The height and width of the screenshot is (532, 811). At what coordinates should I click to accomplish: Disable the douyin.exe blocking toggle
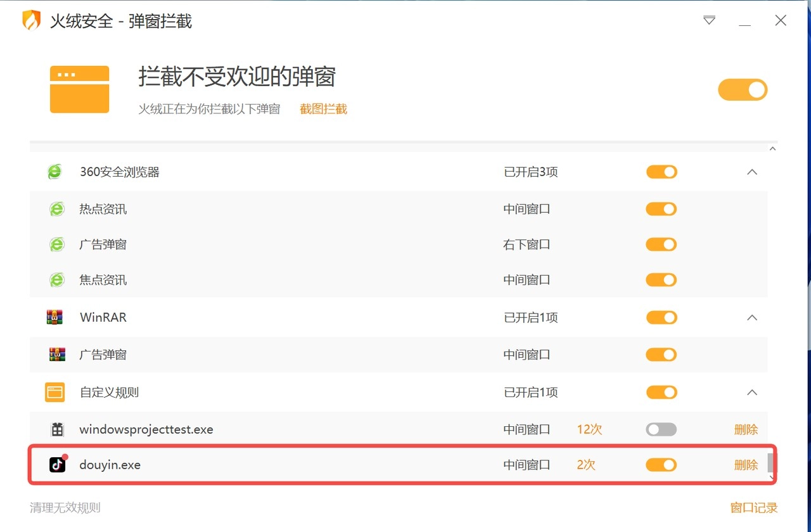tap(661, 465)
